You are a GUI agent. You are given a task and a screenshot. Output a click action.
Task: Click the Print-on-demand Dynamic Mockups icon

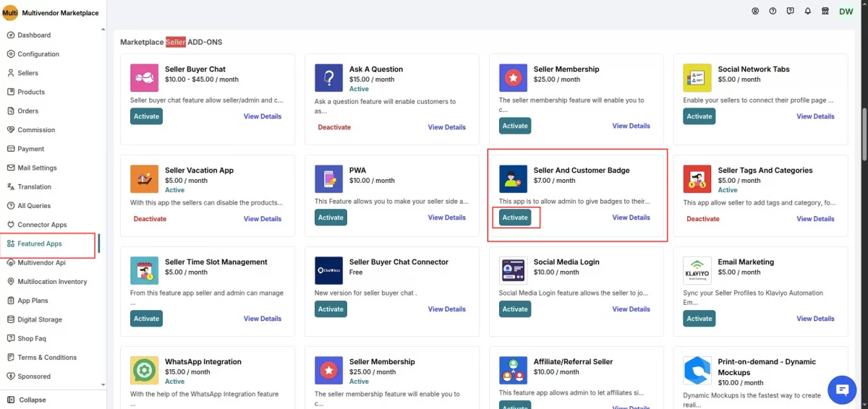click(697, 370)
